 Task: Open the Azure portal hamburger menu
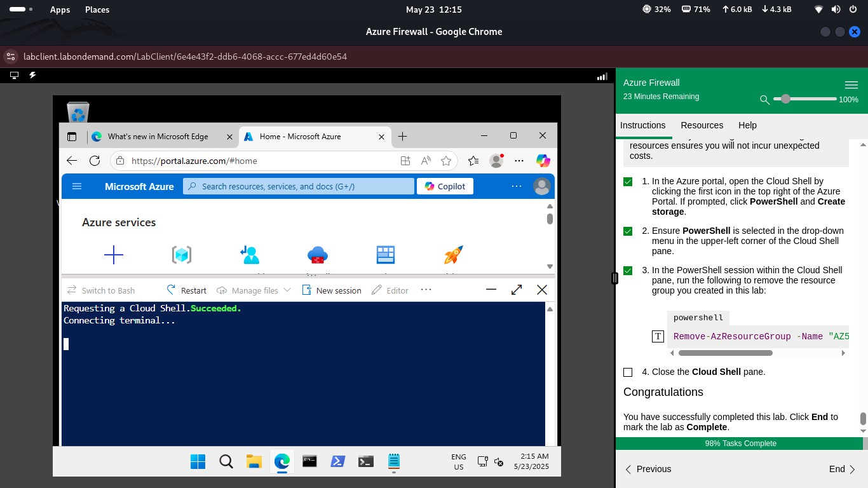tap(77, 186)
